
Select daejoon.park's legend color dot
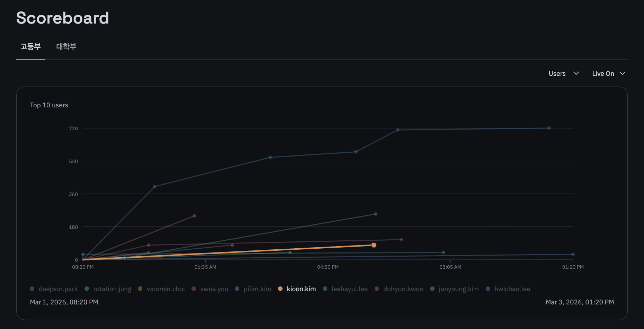point(33,288)
